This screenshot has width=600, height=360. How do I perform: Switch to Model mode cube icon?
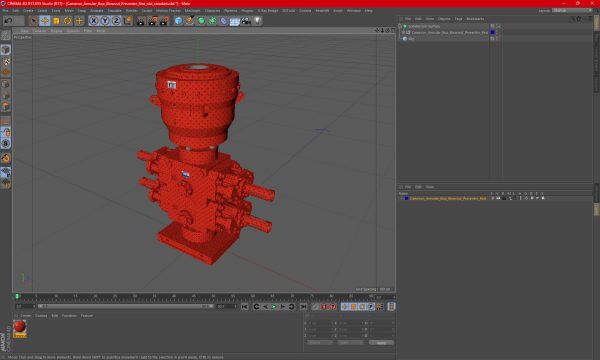click(x=6, y=50)
